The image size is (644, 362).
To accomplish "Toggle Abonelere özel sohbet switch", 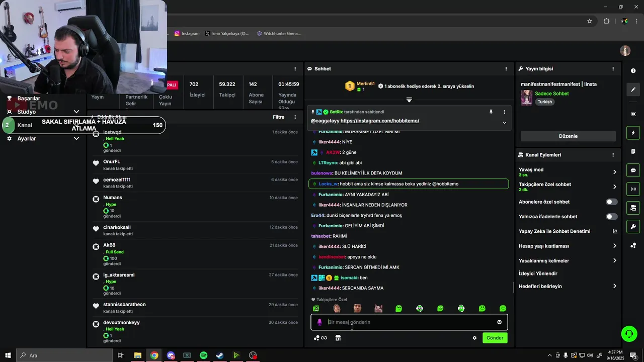I will coord(612,202).
